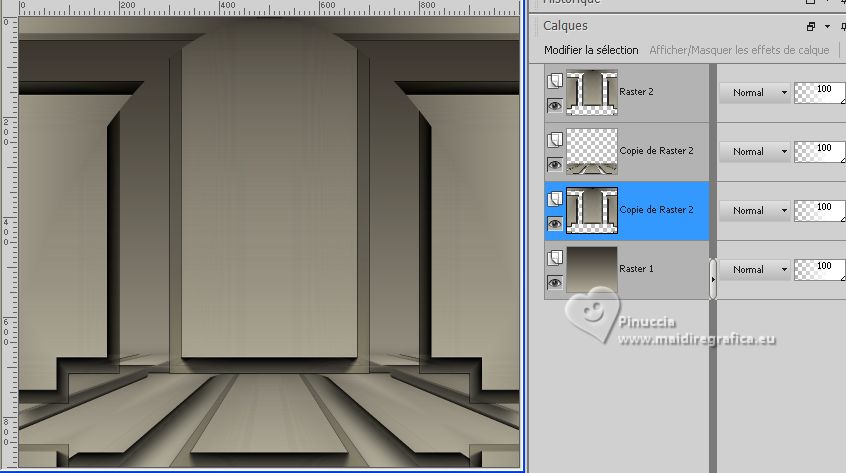
Task: Open the blend mode dropdown for Raster 1
Action: pos(754,270)
